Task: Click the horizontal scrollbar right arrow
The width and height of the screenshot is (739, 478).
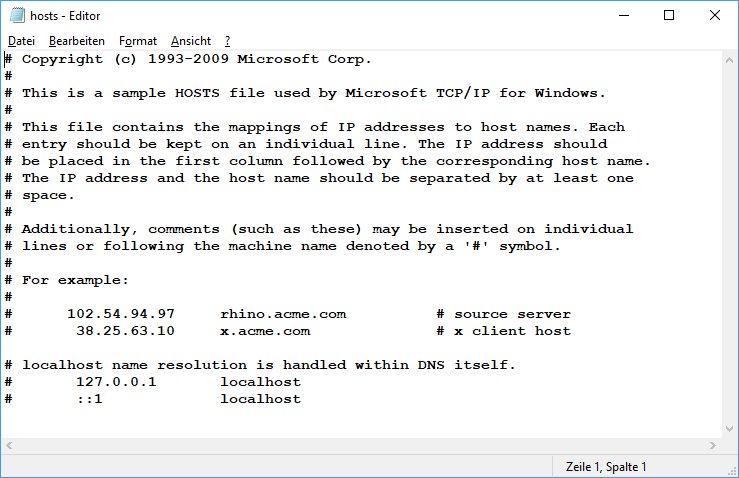Action: click(x=713, y=445)
